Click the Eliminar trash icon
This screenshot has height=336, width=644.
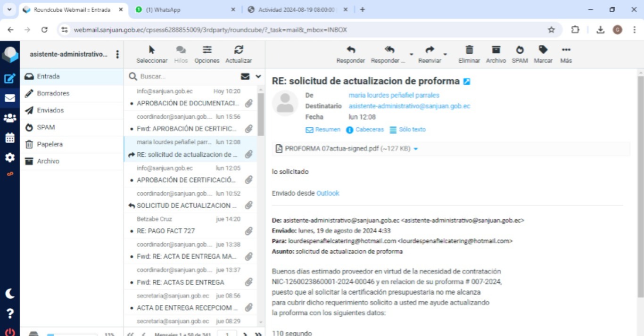click(x=469, y=54)
